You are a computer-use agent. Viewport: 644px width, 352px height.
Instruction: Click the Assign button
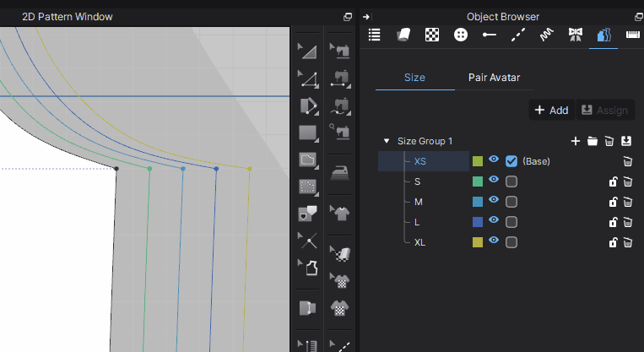coord(605,110)
